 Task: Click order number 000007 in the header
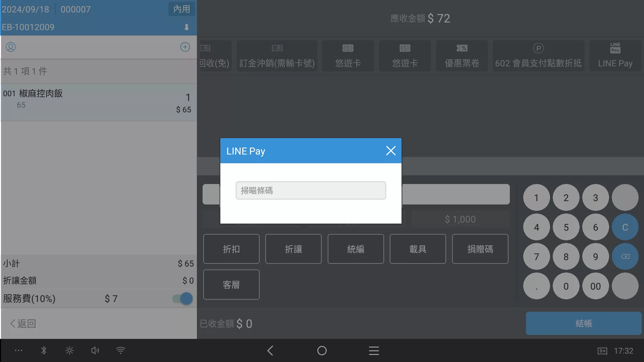tap(75, 9)
